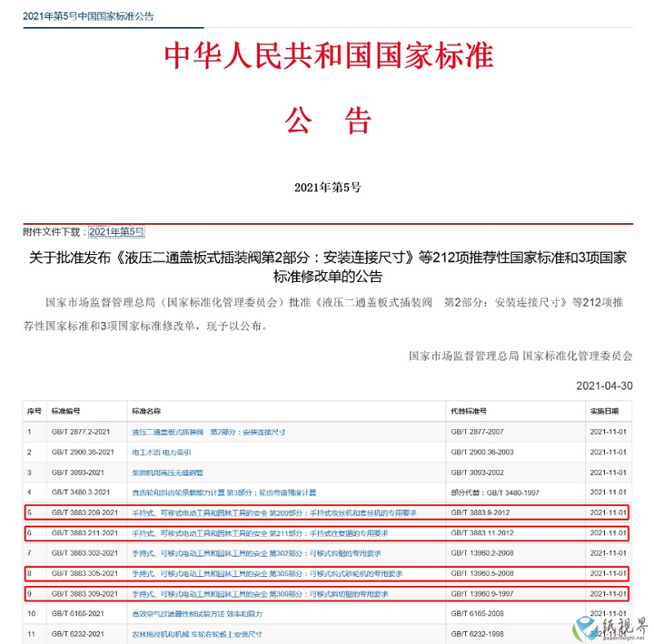Click replaced standard GB/T 2900.36-2003
The image size is (654, 644).
(482, 452)
